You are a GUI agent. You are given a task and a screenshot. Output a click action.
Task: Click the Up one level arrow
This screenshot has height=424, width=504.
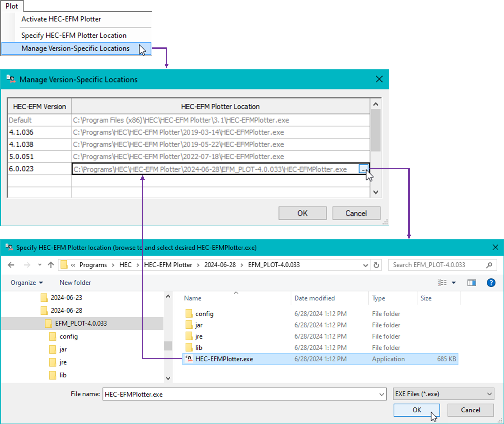[x=51, y=265]
